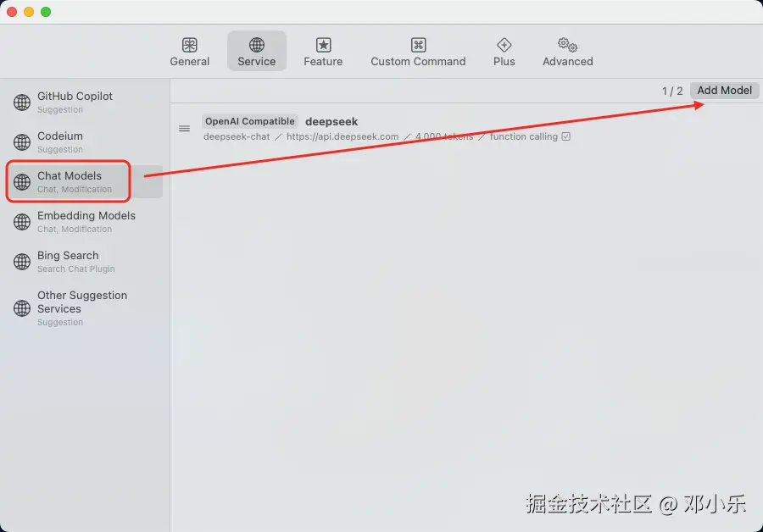This screenshot has height=532, width=763.
Task: Select GitHub Copilot in the sidebar
Action: pos(85,103)
